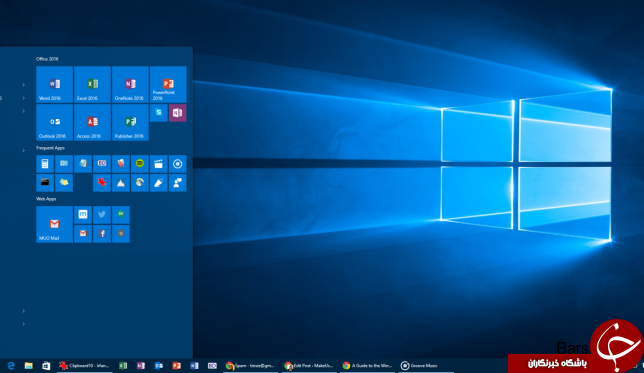Click the Frequent Apps group heading
Screen dimensions: 644x373
click(x=51, y=148)
